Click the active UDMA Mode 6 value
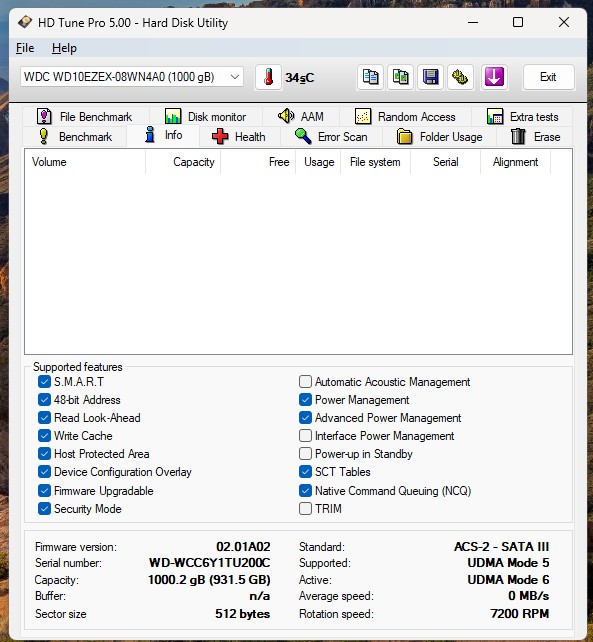This screenshot has height=642, width=593. pyautogui.click(x=508, y=580)
